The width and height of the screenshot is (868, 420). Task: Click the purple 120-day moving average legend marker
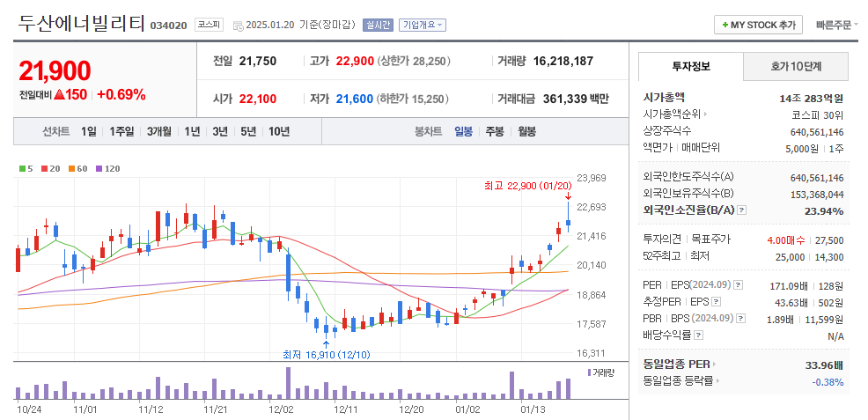coord(99,169)
